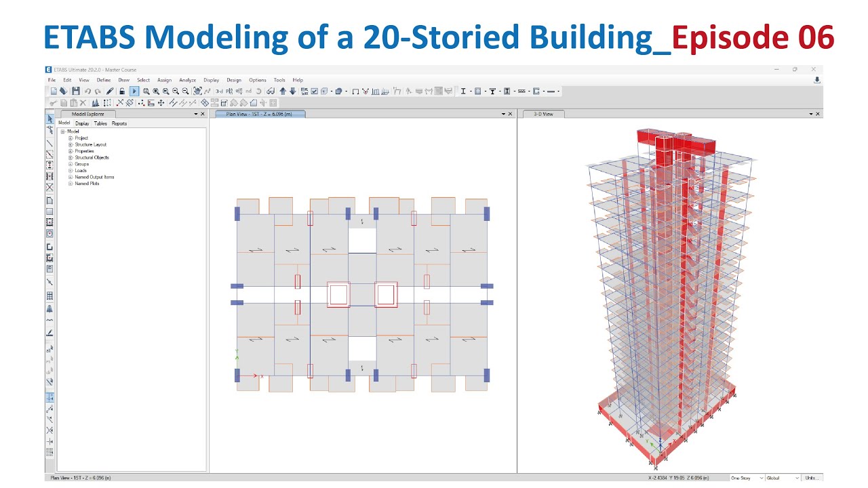Switch to 3-d view icon
This screenshot has width=868, height=488.
pyautogui.click(x=219, y=91)
